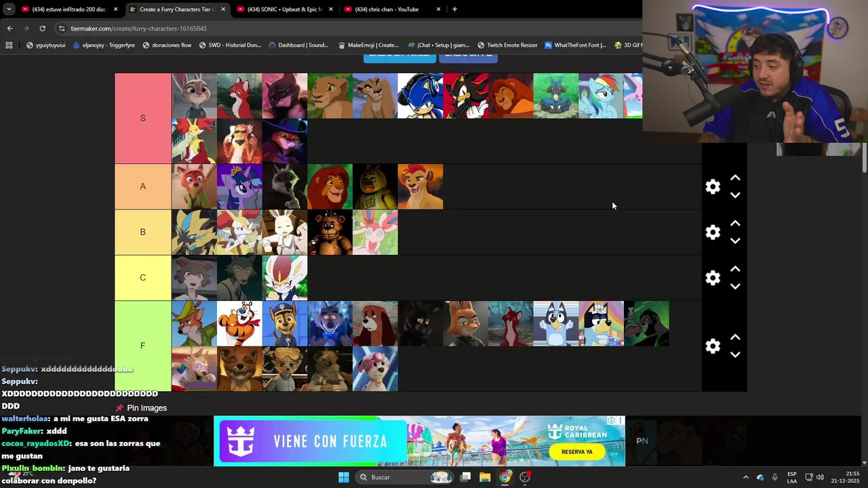This screenshot has height=488, width=868.
Task: Move tier B row down
Action: (735, 241)
